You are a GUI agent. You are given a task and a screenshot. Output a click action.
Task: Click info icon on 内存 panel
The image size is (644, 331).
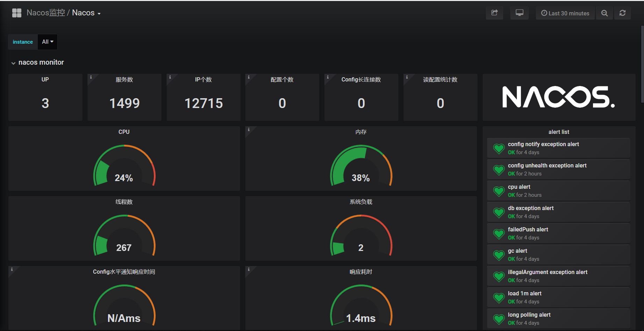(x=249, y=129)
